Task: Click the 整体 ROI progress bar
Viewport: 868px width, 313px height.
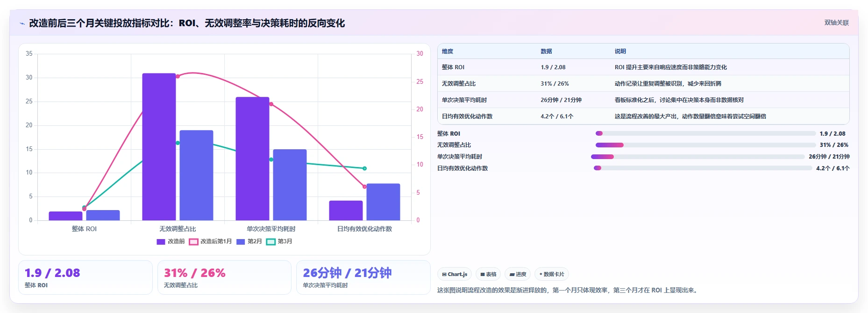Action: [x=705, y=133]
